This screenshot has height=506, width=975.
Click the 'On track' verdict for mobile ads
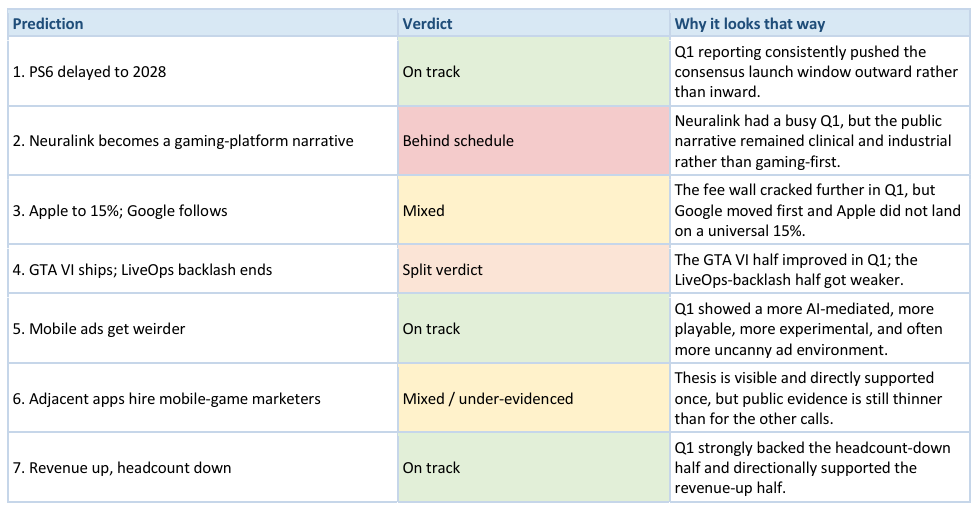pyautogui.click(x=534, y=328)
